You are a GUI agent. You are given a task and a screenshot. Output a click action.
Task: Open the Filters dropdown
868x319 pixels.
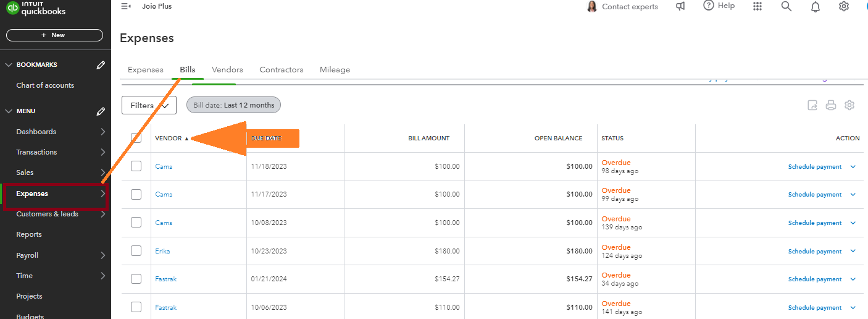click(x=149, y=106)
